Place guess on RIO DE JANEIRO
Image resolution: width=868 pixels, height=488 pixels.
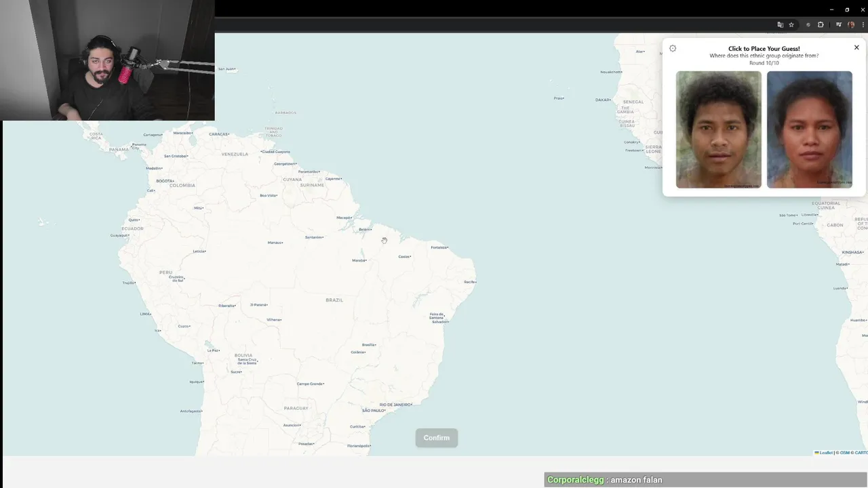click(395, 405)
